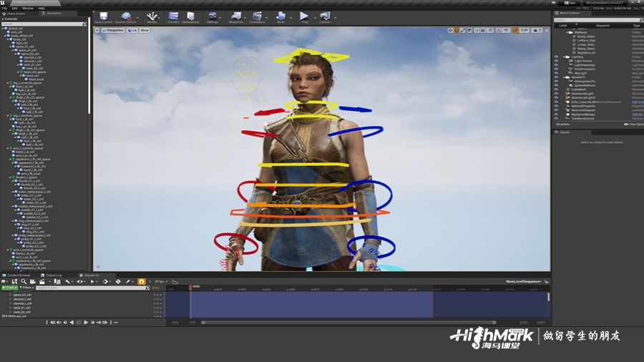
Task: Click the Save Current toolbar icon
Action: coord(103,16)
